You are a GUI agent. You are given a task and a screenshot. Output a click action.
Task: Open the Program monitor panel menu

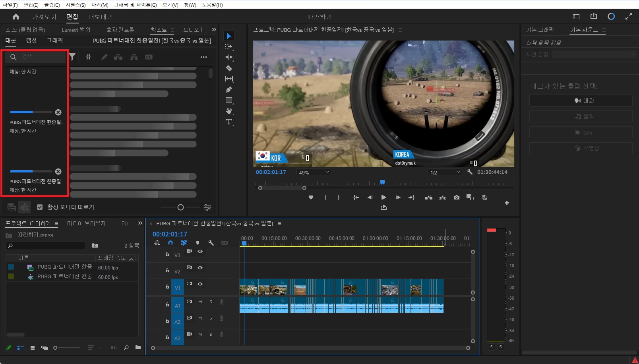[x=400, y=30]
